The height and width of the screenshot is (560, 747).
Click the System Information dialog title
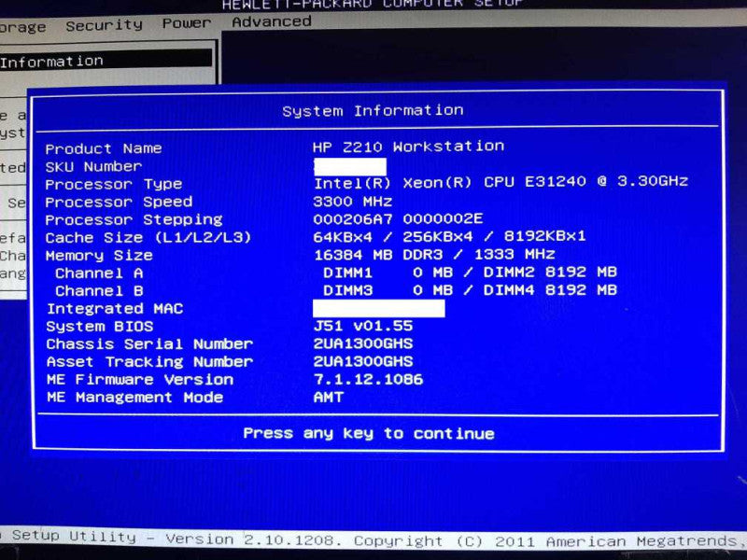coord(373,111)
